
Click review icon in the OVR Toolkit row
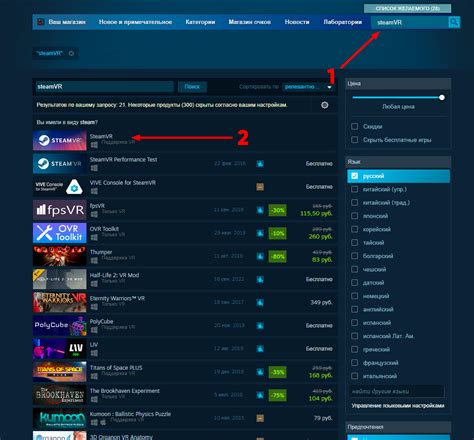click(260, 233)
